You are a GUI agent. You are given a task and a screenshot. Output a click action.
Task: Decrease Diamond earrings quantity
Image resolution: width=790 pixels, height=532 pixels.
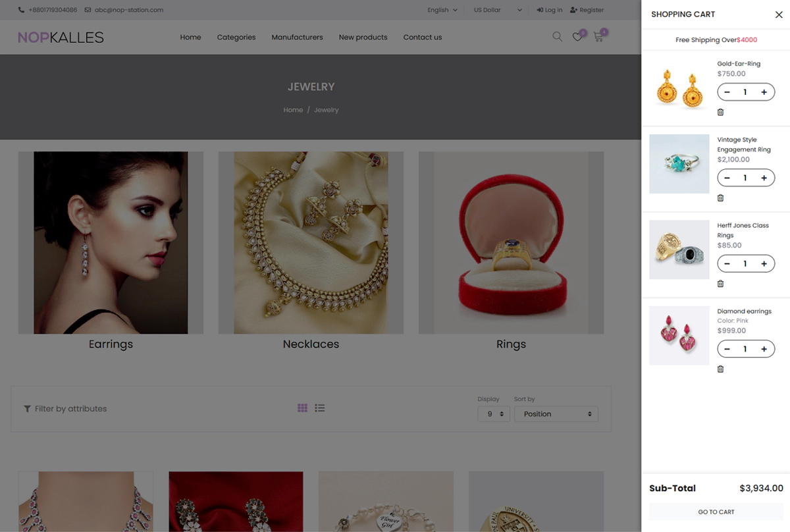point(727,349)
